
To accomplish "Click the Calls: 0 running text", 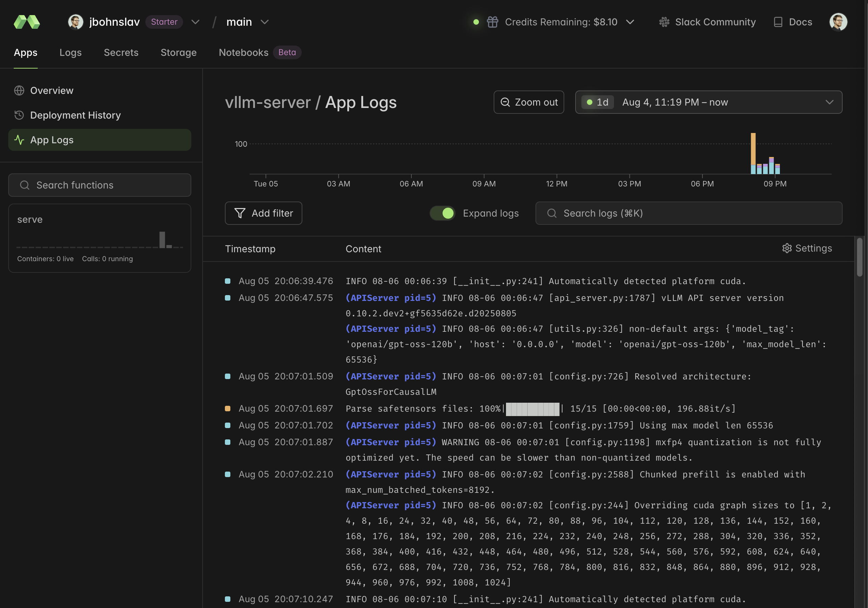I will (x=107, y=259).
